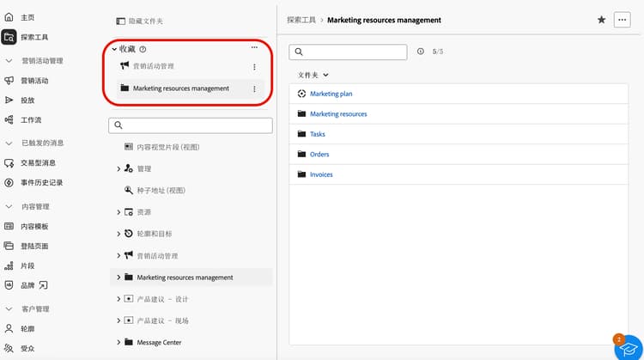
Task: Click 隐藏文件夹 button to hide folder panel
Action: point(140,21)
